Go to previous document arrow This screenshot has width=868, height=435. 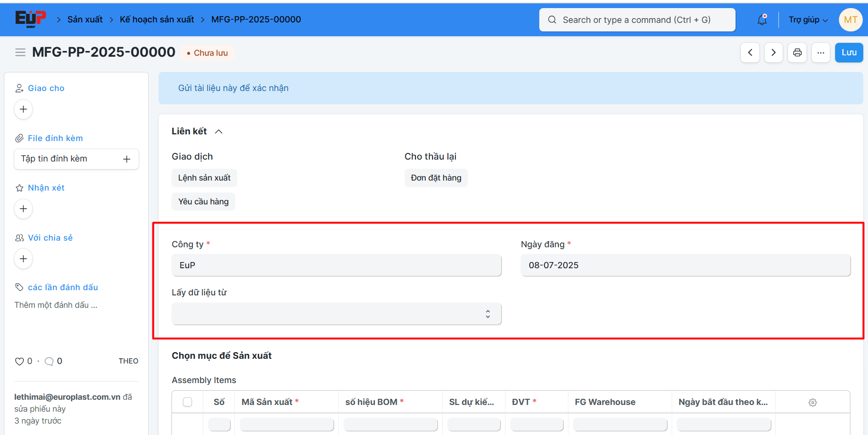750,52
